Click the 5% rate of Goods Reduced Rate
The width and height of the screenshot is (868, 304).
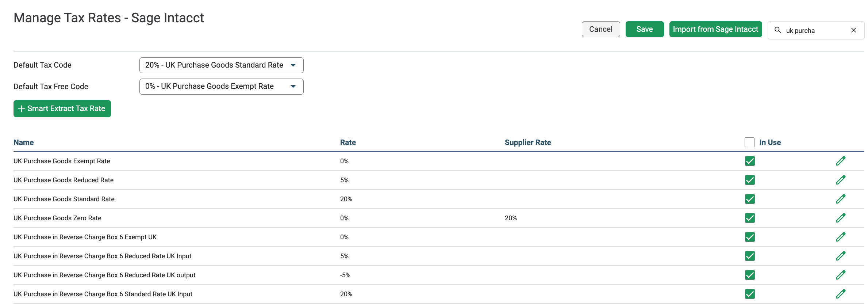tap(344, 180)
